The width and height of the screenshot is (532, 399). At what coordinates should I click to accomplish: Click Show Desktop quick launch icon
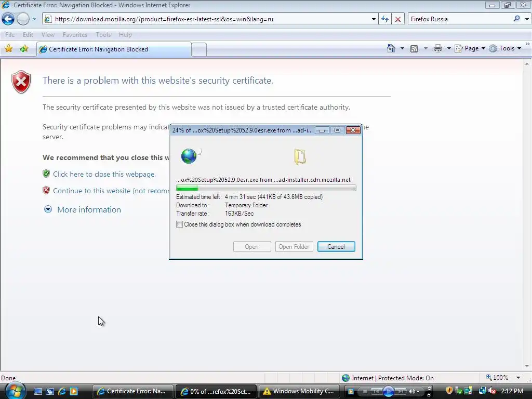point(37,391)
